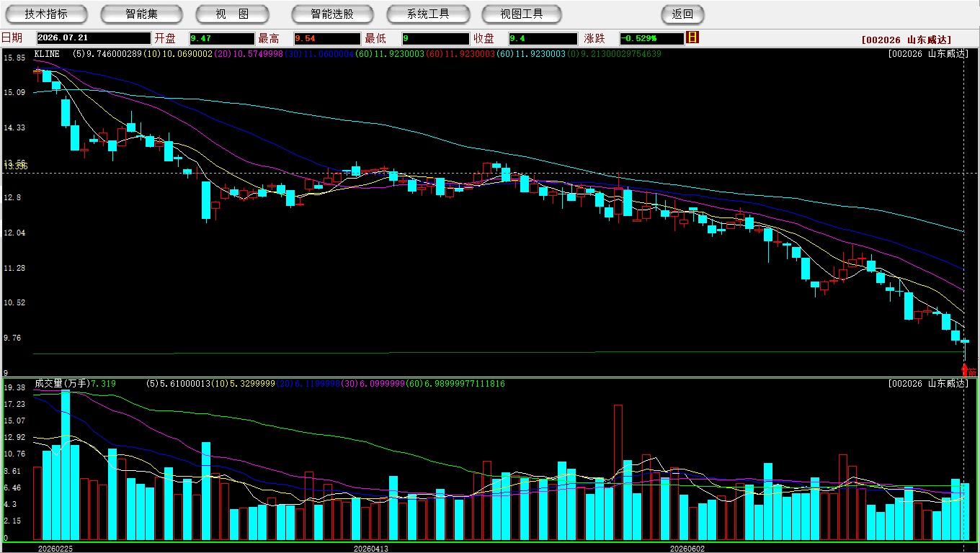Click the white stock label in K-line chart
Screen dimensions: 980x553
(927, 54)
